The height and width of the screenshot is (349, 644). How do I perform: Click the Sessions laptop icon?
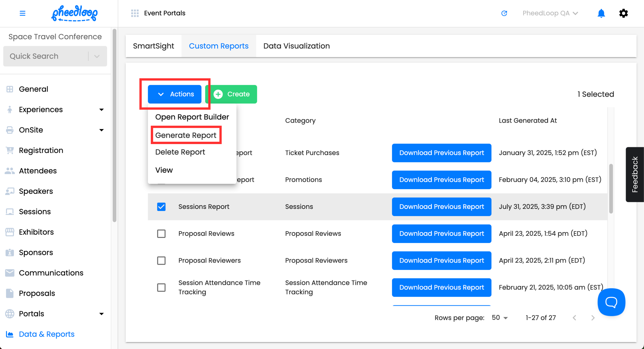[10, 211]
